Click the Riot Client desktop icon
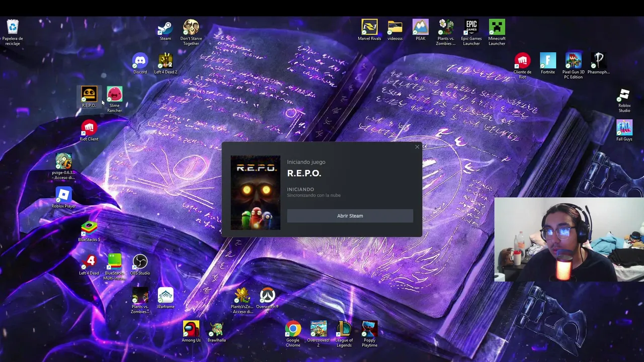 tap(89, 131)
